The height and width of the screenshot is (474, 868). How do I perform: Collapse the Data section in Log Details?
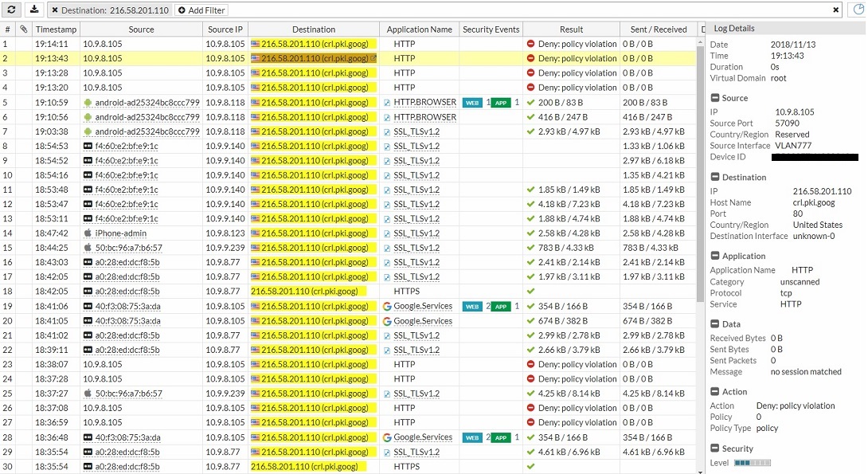(x=714, y=324)
